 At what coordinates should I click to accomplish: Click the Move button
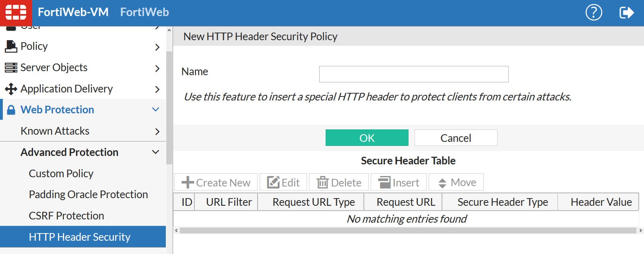coord(456,182)
